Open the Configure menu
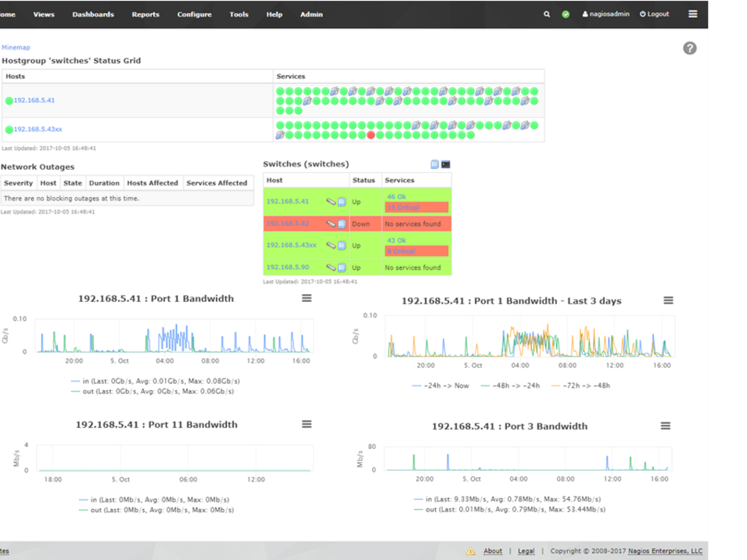Viewport: 747px width, 560px height. 194,14
